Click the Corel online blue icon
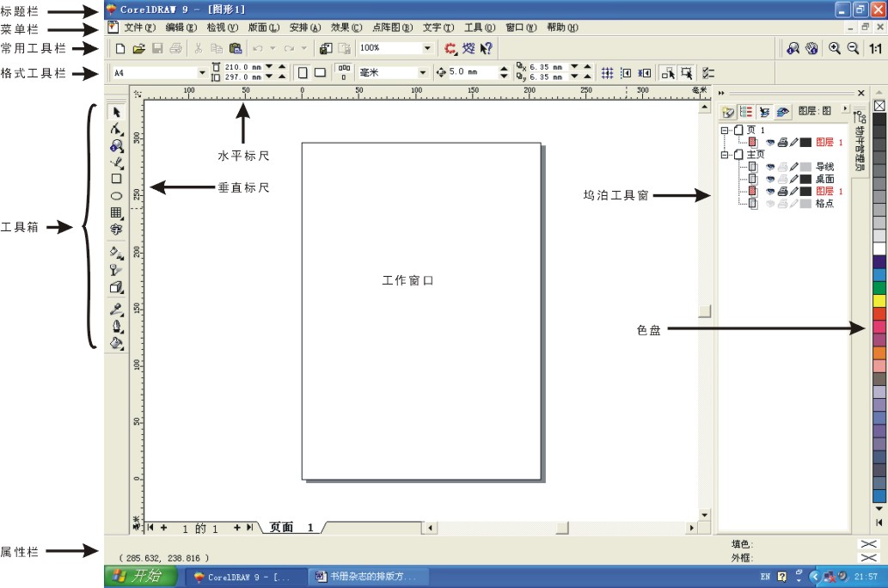 click(x=468, y=49)
